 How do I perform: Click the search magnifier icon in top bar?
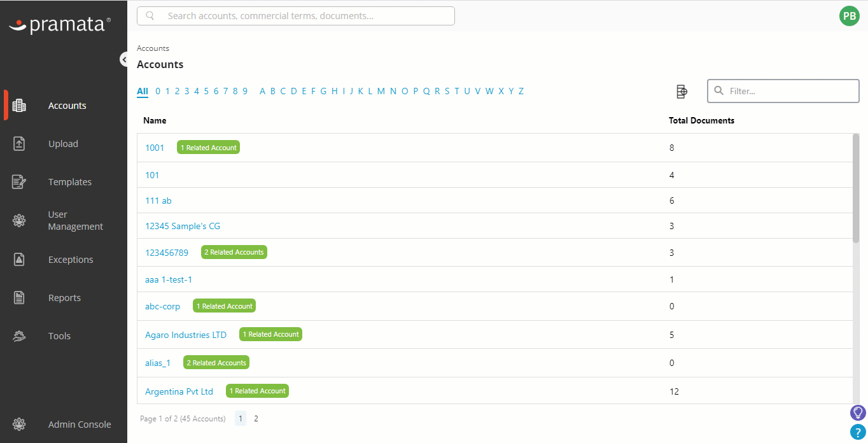[x=150, y=16]
